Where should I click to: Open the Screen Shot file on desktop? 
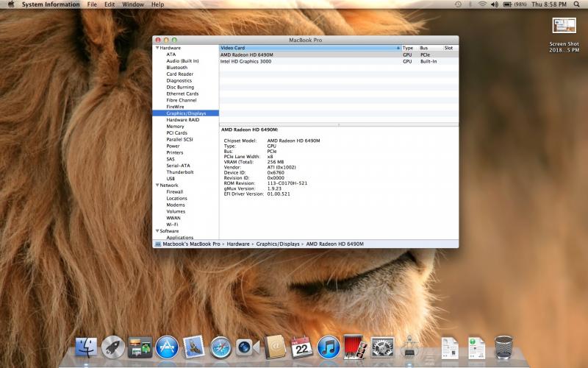[x=564, y=35]
